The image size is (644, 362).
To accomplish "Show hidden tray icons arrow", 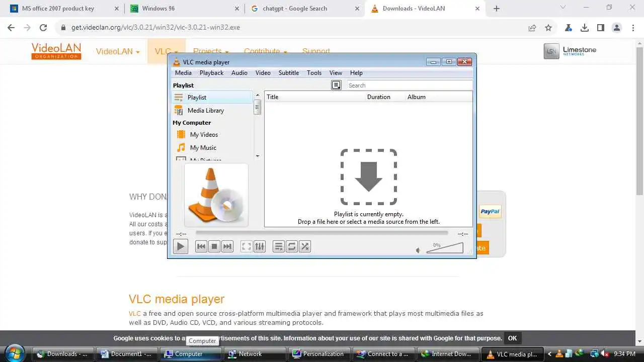I will point(549,354).
